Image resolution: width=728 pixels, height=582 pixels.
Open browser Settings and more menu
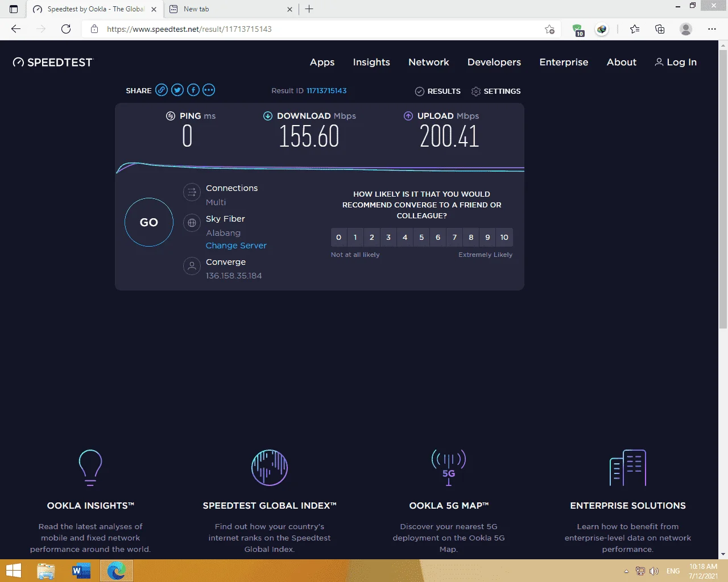712,29
